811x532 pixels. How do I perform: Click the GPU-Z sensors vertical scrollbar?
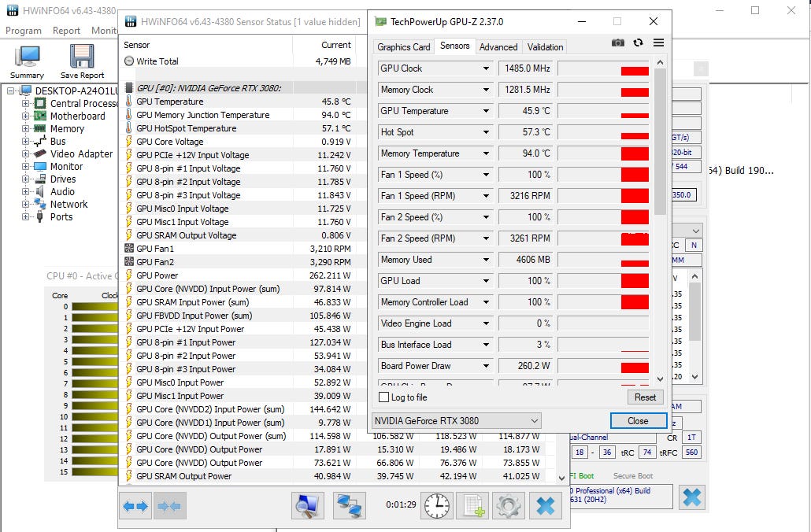(x=660, y=141)
